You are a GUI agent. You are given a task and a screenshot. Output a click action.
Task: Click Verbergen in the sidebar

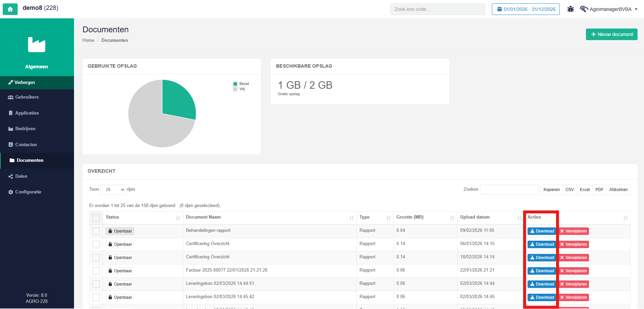point(37,83)
